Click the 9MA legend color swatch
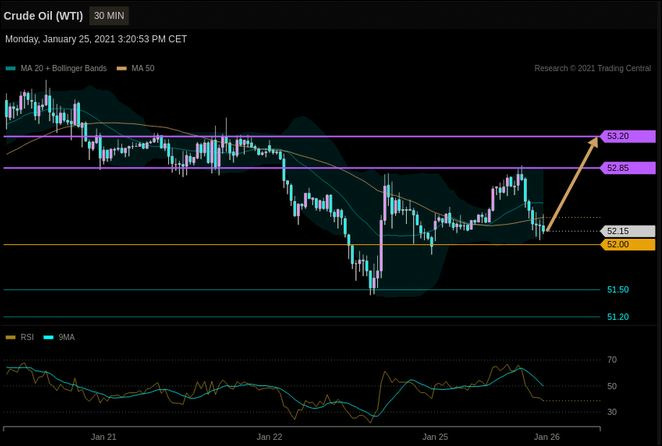 click(49, 337)
